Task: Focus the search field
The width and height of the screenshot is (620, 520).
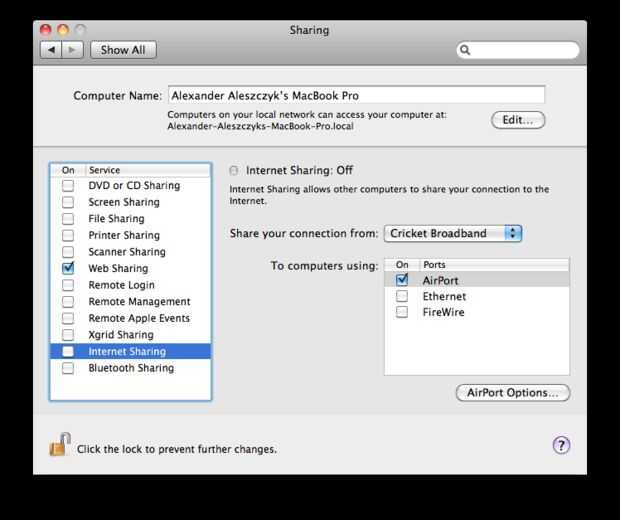Action: click(518, 50)
